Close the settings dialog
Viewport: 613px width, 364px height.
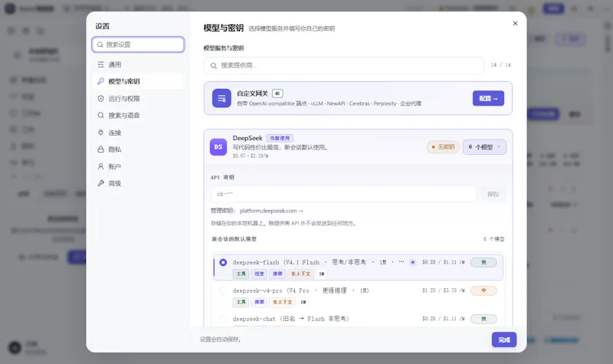coord(515,24)
